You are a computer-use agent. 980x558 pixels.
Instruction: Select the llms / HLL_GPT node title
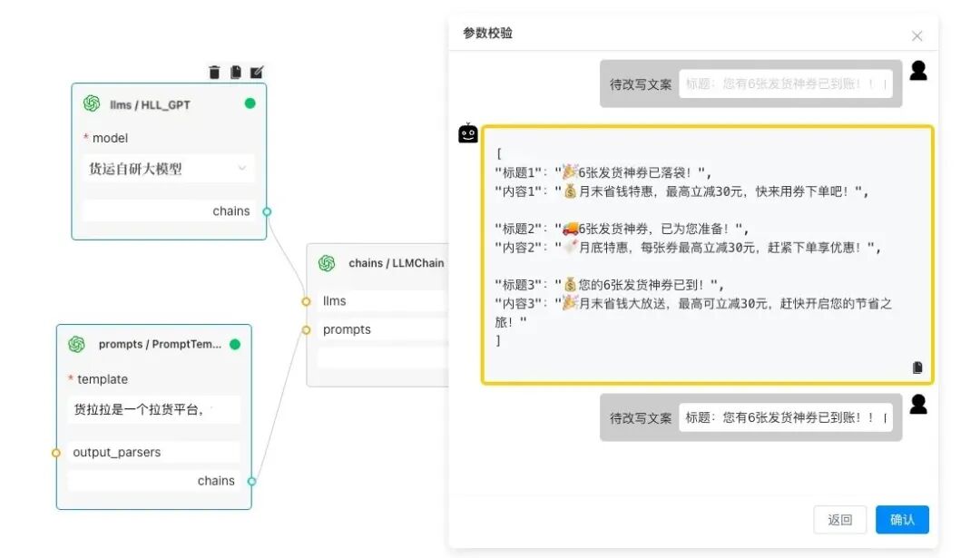tap(150, 105)
